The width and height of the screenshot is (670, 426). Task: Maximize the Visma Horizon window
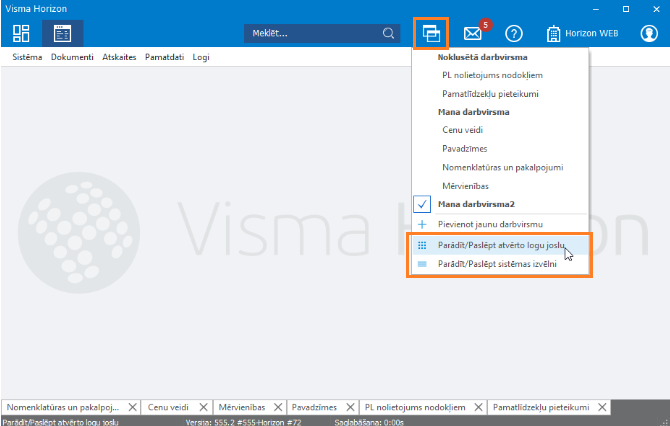point(626,9)
